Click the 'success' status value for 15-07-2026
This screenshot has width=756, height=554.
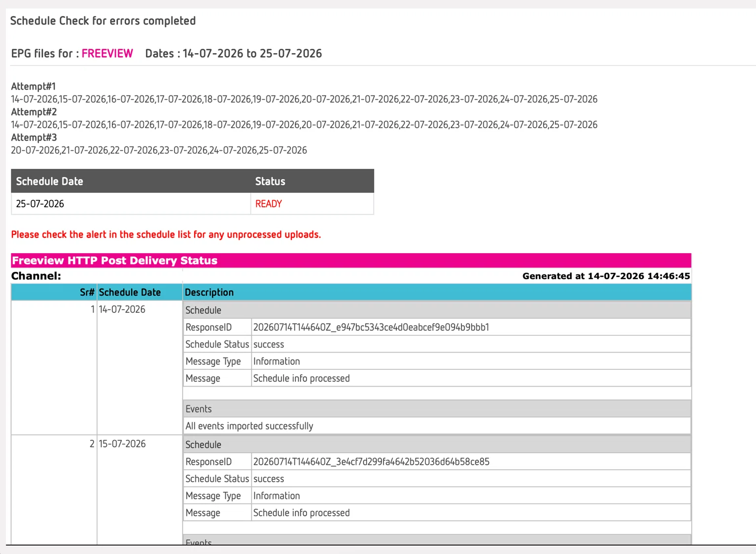[269, 479]
